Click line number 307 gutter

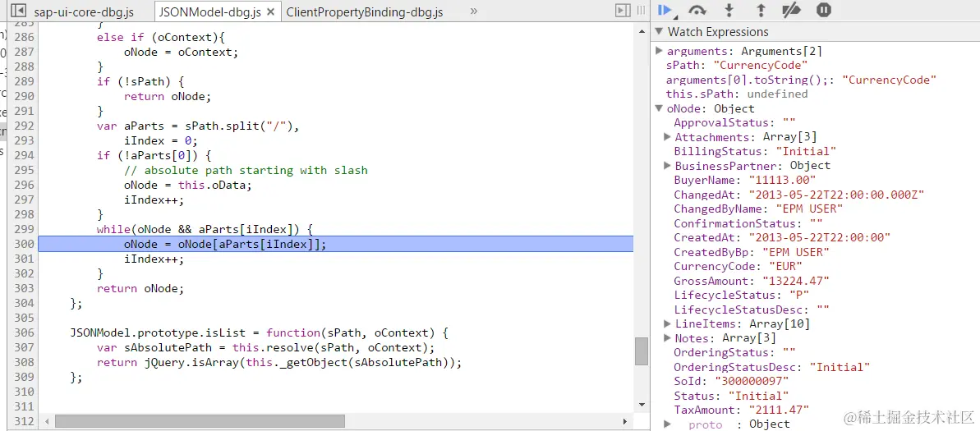pos(24,347)
